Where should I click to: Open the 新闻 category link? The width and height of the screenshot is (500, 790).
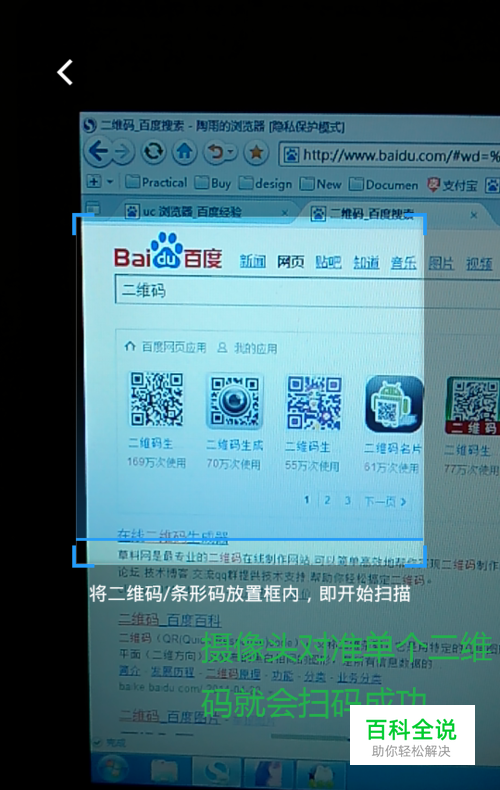click(x=253, y=261)
